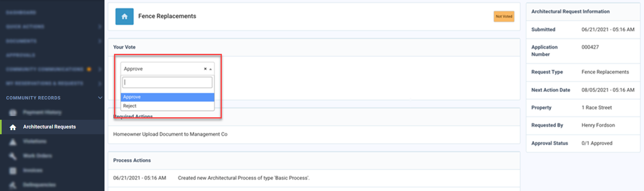
Task: Expand the Documents sidebar chevron
Action: [100, 41]
